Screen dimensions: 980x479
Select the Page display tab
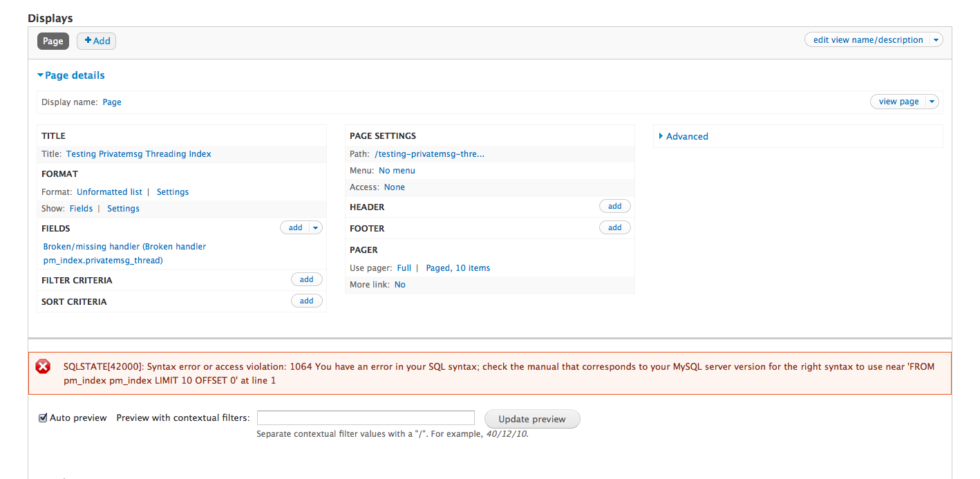pos(53,41)
